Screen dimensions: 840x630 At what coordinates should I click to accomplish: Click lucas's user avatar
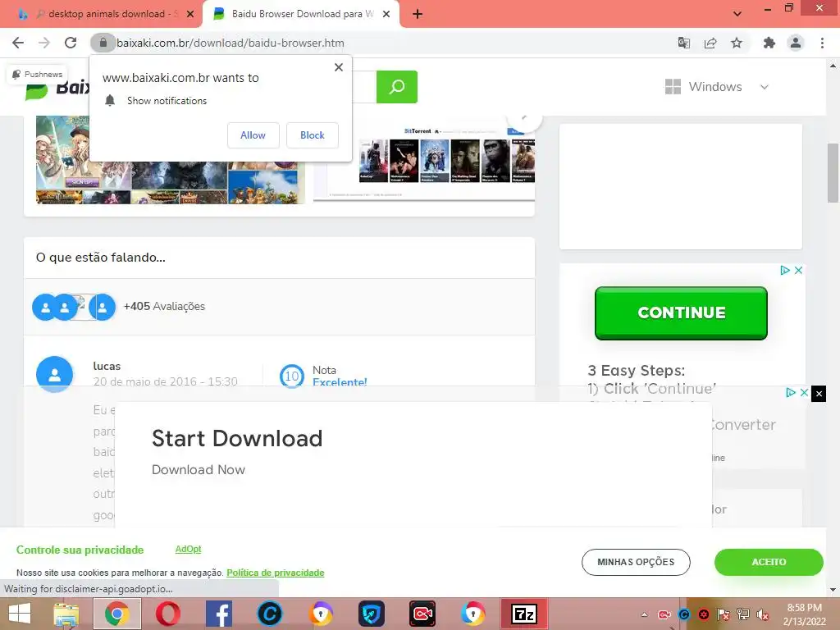click(55, 374)
